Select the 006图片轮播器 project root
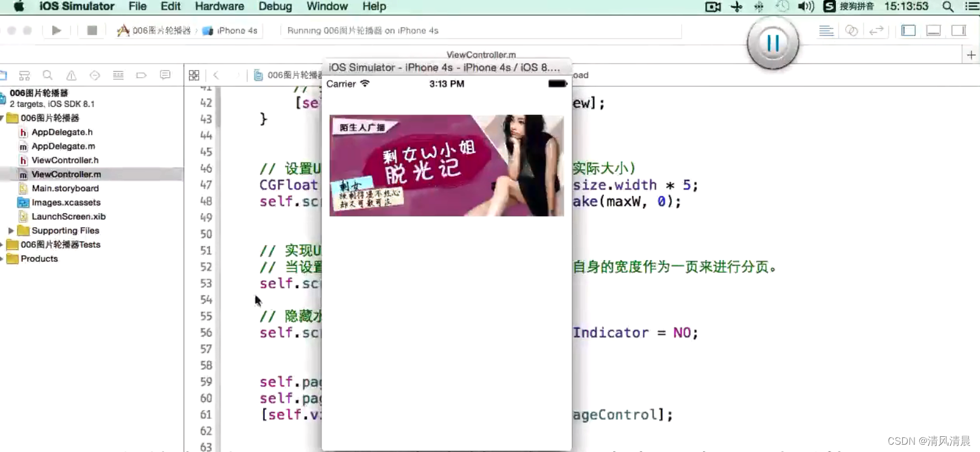 [39, 93]
